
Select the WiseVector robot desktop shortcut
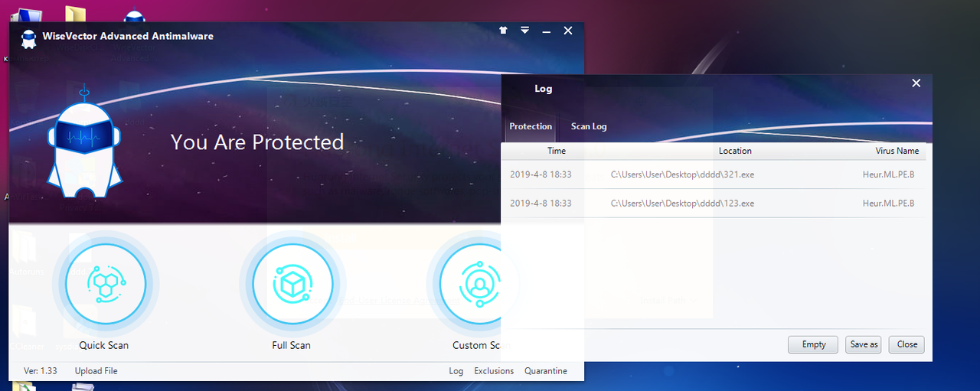tap(135, 15)
